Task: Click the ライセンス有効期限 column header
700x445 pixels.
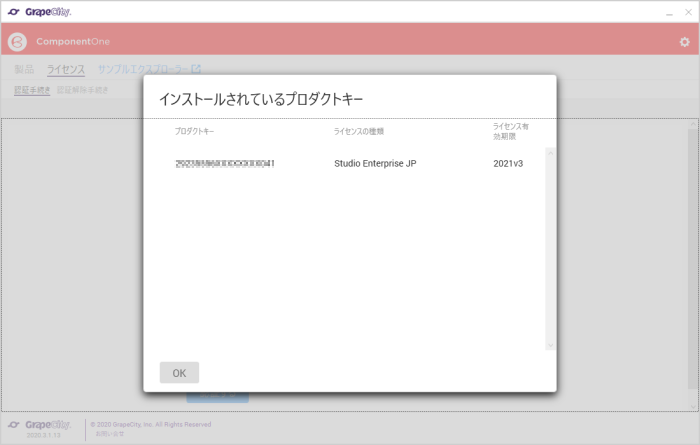Action: 511,131
